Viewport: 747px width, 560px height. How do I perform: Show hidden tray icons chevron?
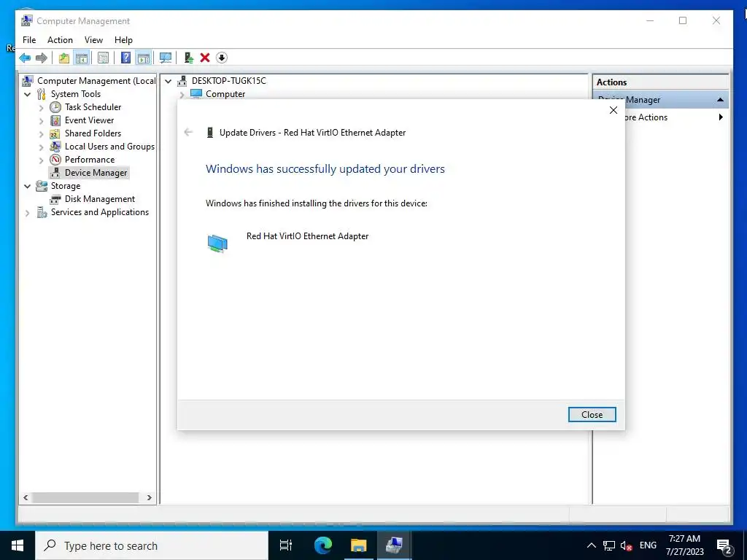click(591, 545)
